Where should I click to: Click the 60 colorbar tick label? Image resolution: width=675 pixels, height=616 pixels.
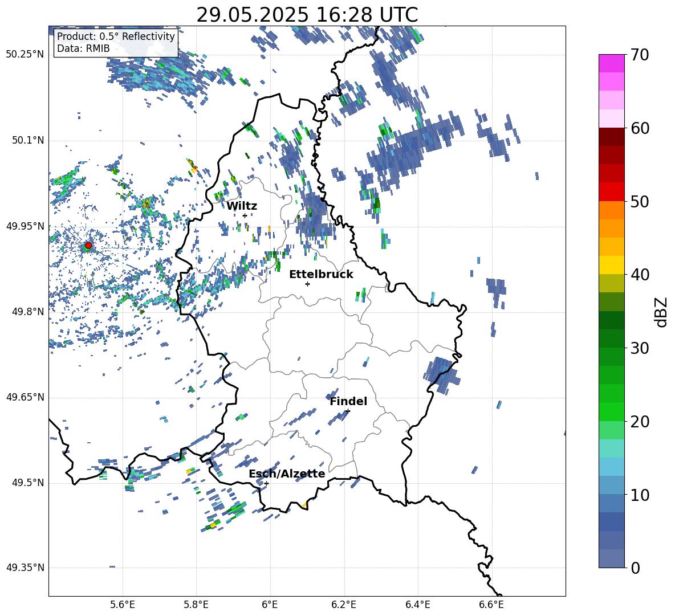pos(639,128)
